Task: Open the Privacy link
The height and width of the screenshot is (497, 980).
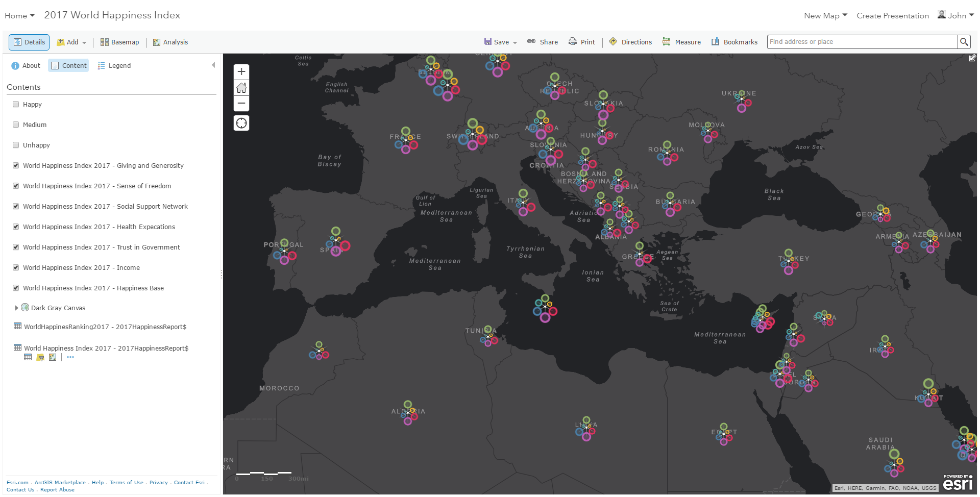Action: click(159, 482)
